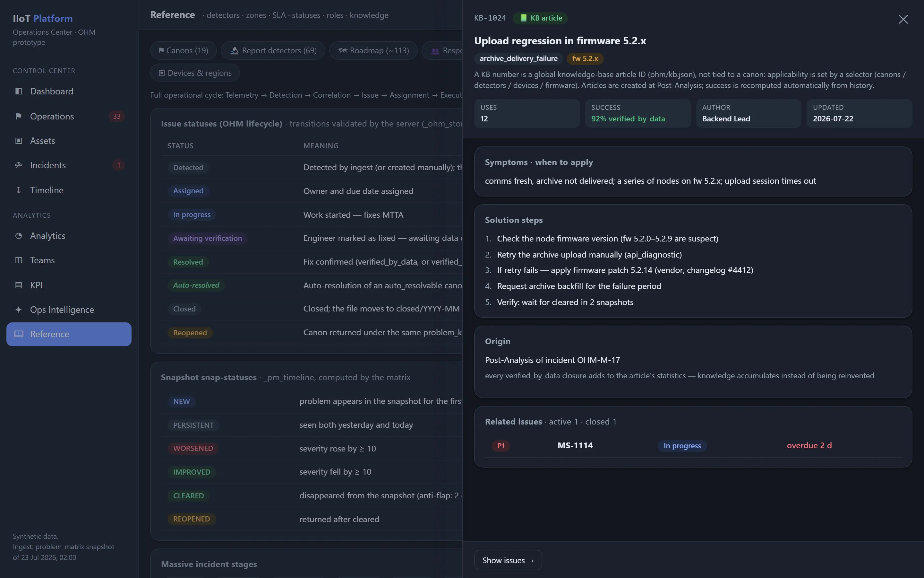Click the In progress badge of MS-1114
This screenshot has height=578, width=924.
[682, 446]
